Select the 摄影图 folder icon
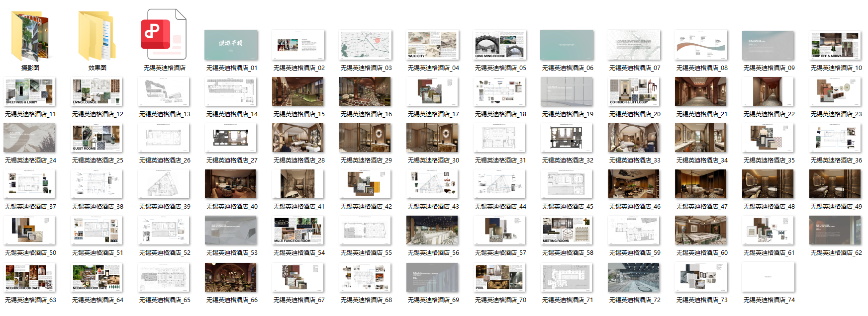The image size is (868, 316). point(30,37)
